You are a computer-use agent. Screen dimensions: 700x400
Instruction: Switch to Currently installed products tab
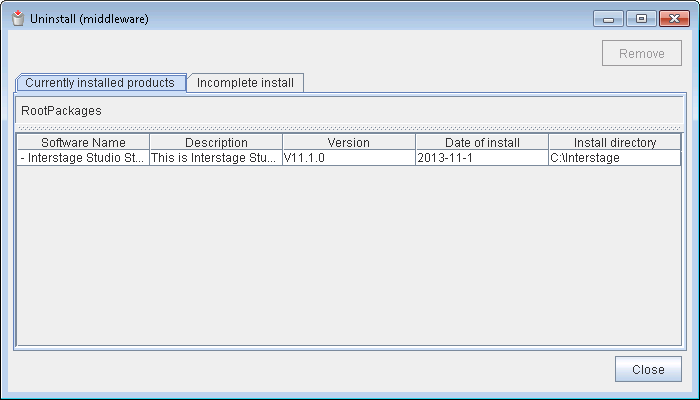(100, 83)
